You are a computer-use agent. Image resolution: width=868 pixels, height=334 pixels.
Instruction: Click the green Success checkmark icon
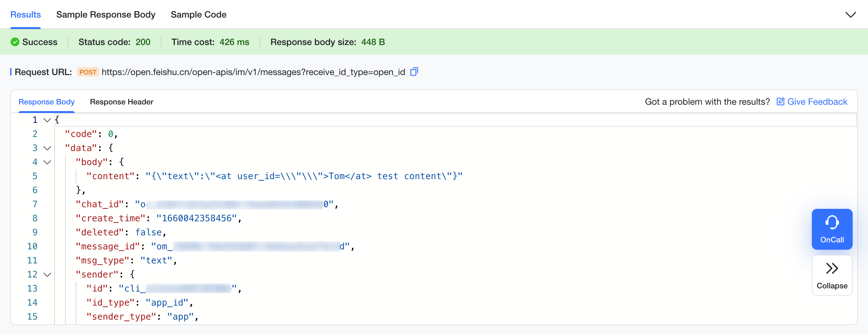pos(15,42)
